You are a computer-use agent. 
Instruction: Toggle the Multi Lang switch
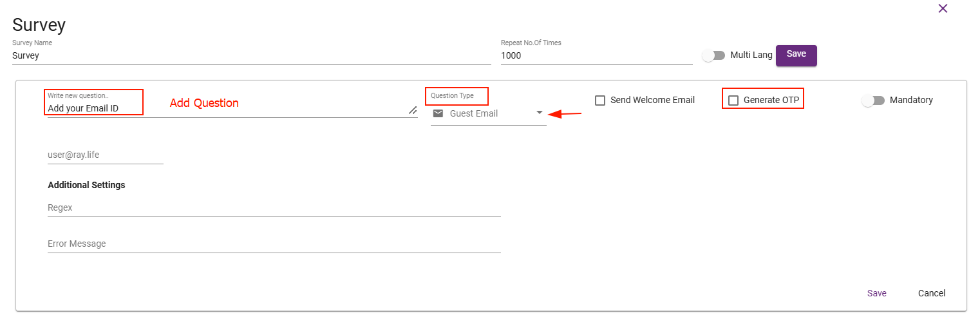(x=713, y=55)
